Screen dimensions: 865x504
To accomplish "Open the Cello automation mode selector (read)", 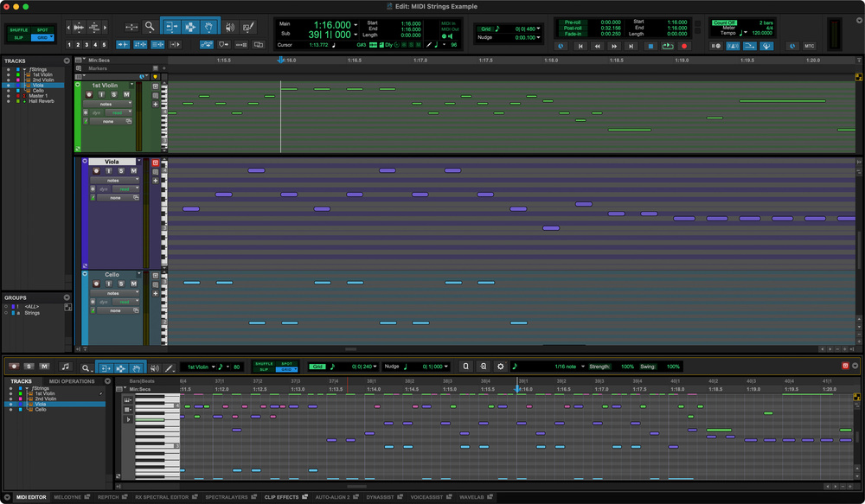I will point(125,303).
